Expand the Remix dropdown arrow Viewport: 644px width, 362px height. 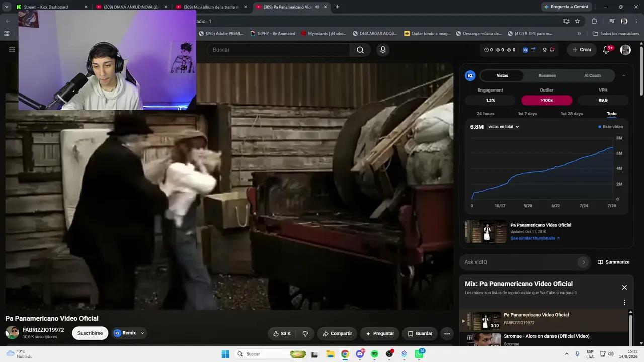(x=142, y=333)
